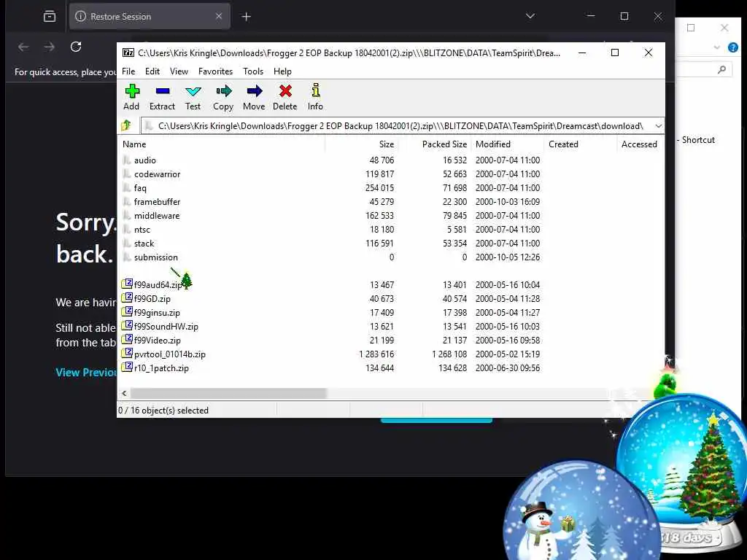The height and width of the screenshot is (560, 747).
Task: Select the f99SoundHW.zip file icon
Action: (x=127, y=326)
